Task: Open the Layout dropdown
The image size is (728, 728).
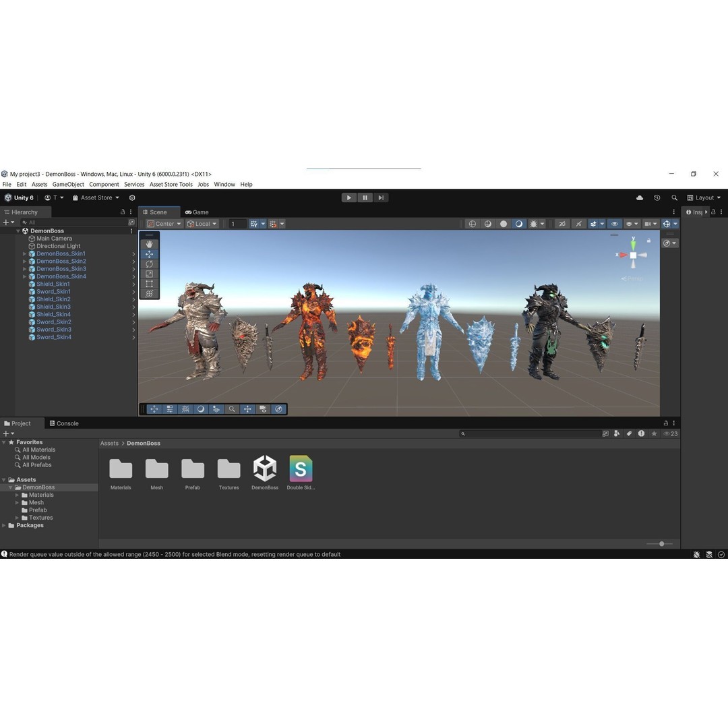Action: (x=704, y=198)
